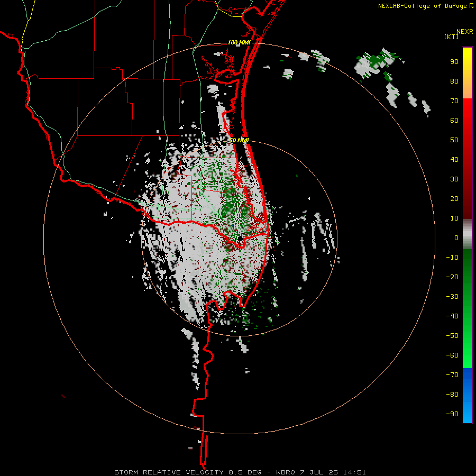The width and height of the screenshot is (476, 476).
Task: Click the -40 value on the velocity scale
Action: point(452,316)
